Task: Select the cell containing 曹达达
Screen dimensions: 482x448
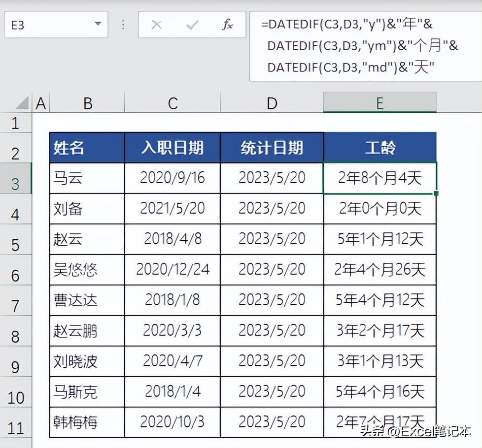Action: pyautogui.click(x=87, y=300)
